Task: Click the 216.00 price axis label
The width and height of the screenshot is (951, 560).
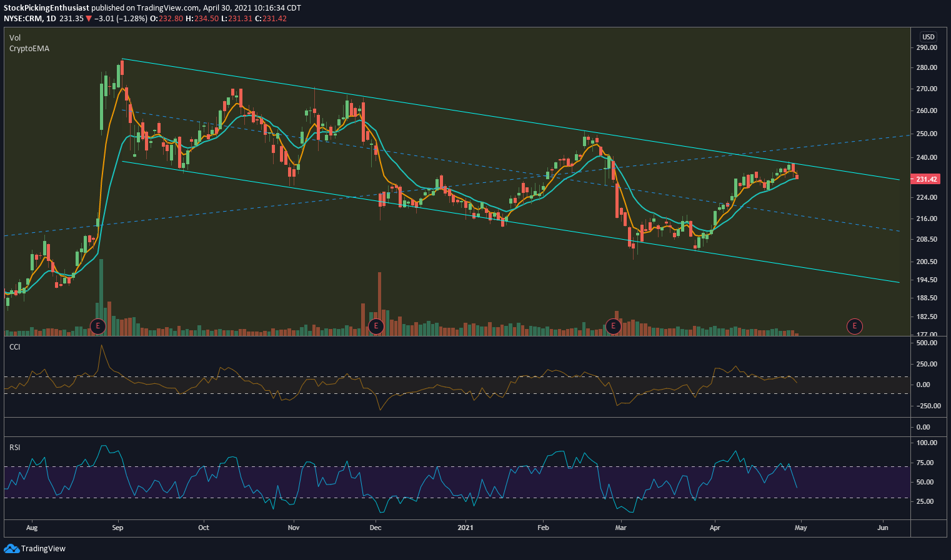Action: 927,219
